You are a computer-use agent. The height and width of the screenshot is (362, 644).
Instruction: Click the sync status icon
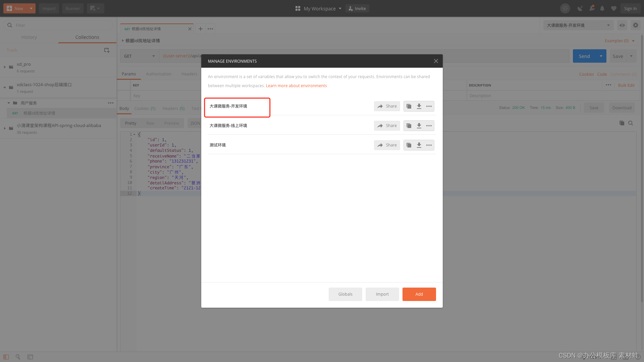click(x=565, y=8)
